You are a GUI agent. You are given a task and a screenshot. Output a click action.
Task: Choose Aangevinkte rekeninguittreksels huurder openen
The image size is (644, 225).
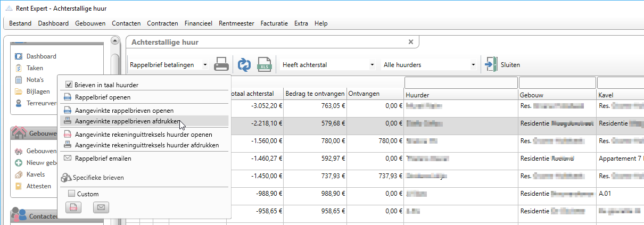click(x=144, y=135)
